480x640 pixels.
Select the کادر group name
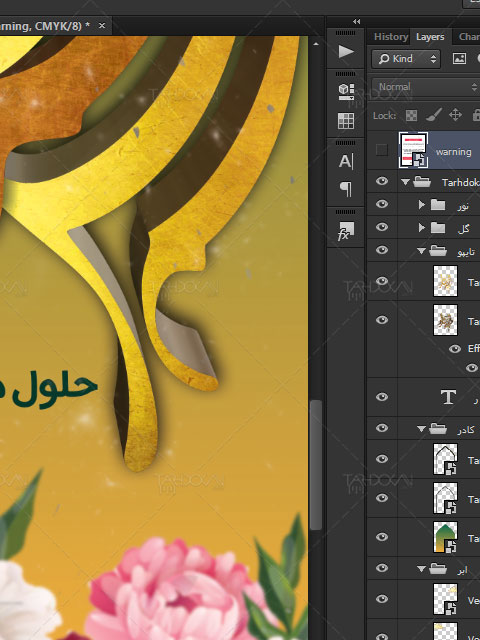pyautogui.click(x=466, y=429)
